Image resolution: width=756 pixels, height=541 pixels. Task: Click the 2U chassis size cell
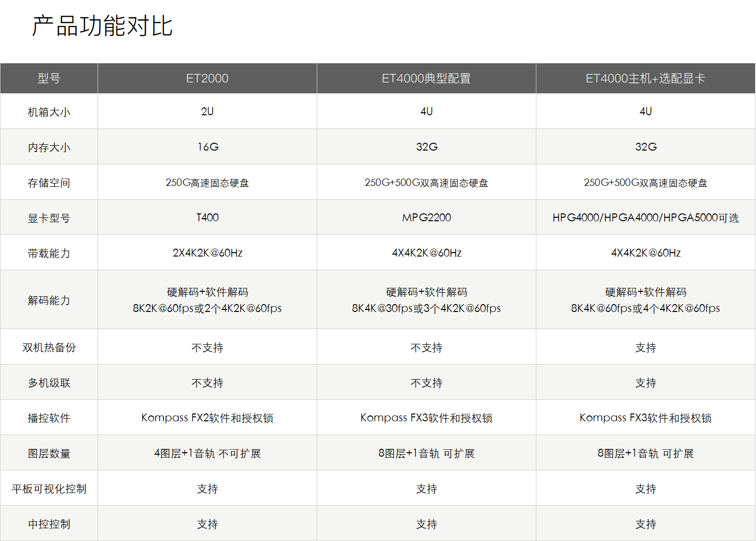[207, 111]
